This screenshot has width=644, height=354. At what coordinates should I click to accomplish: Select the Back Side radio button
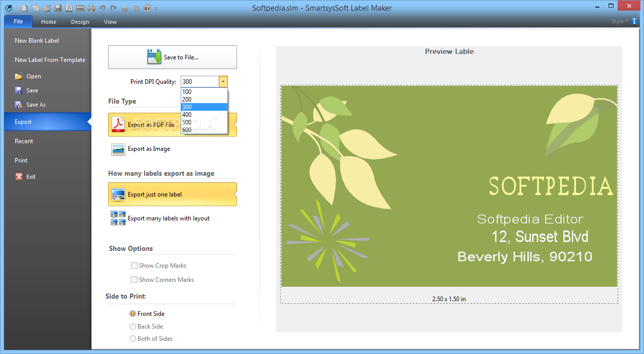pyautogui.click(x=132, y=327)
